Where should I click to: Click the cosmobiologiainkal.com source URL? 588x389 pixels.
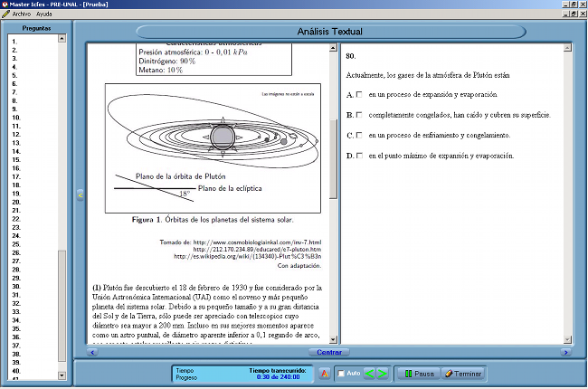pyautogui.click(x=257, y=242)
